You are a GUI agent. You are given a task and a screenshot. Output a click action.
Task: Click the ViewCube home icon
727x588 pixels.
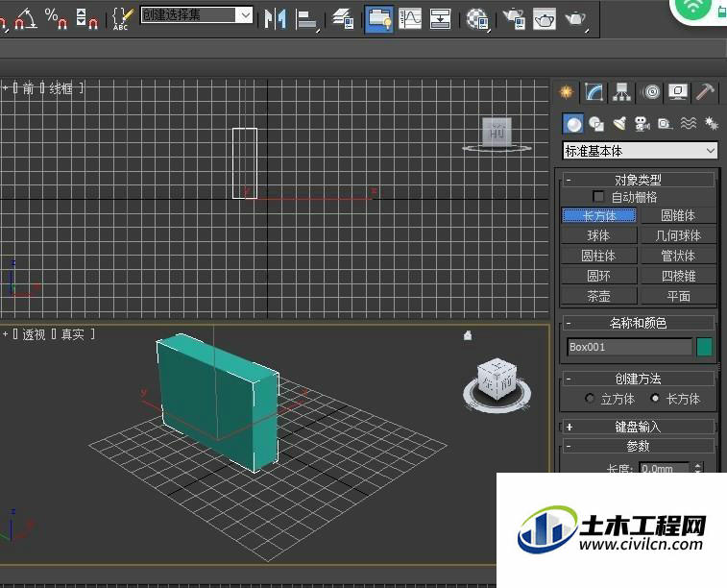468,334
